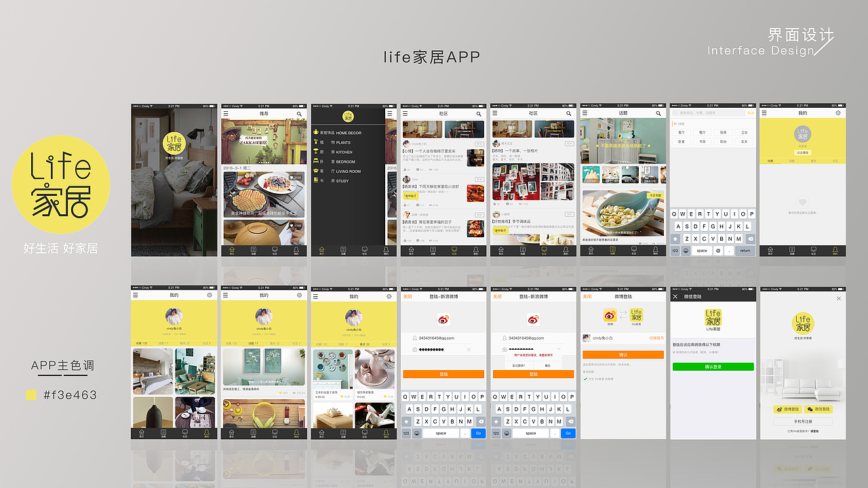Click the 搜索商品、专题、话题等 search field
The image size is (868, 488).
pyautogui.click(x=708, y=113)
